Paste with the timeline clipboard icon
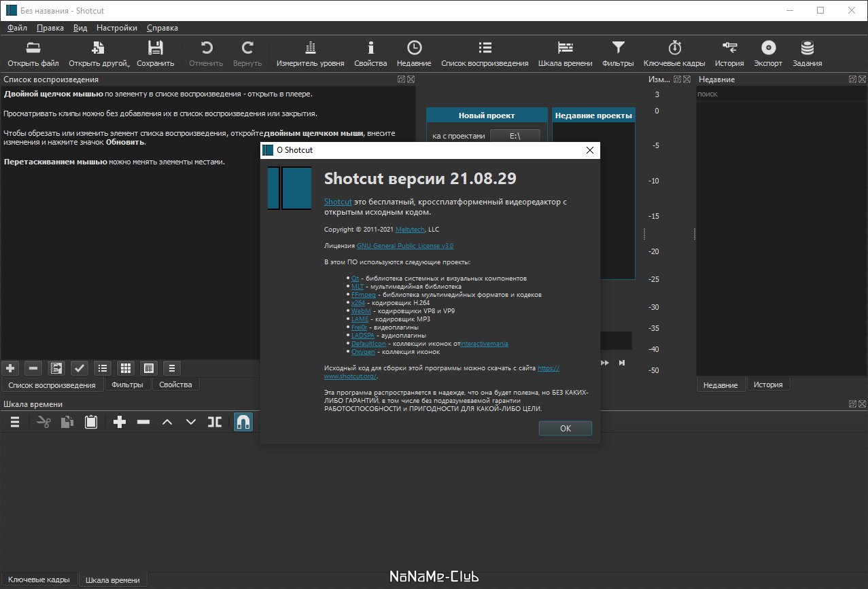868x589 pixels. point(90,422)
